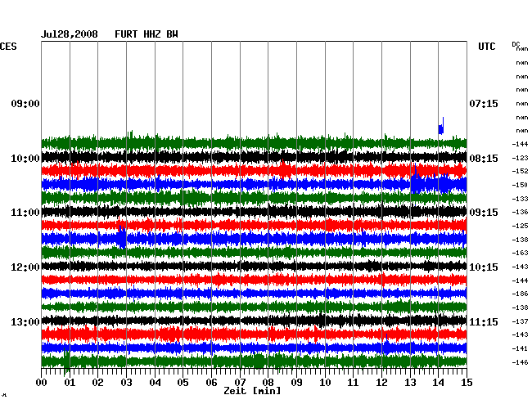Click minute 01 on the time axis
The image size is (532, 404).
(70, 383)
